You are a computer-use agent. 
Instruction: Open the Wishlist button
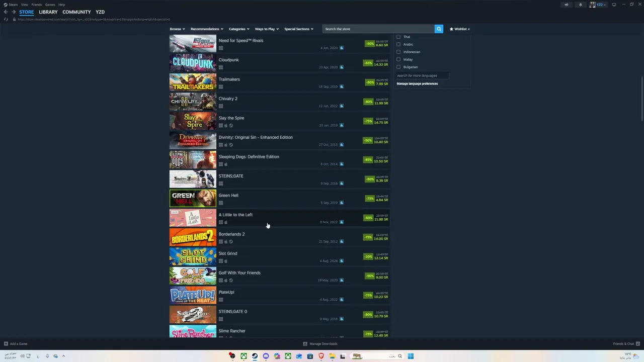coord(460,29)
